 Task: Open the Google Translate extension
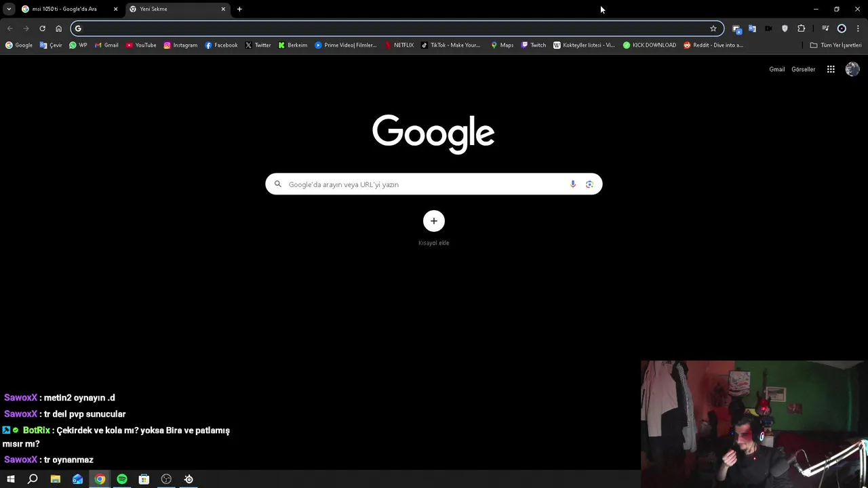pyautogui.click(x=752, y=28)
